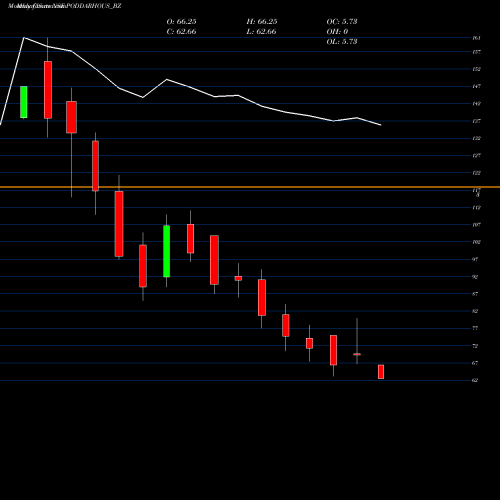
Task: Click the 72 price axis label
Action: pyautogui.click(x=475, y=346)
